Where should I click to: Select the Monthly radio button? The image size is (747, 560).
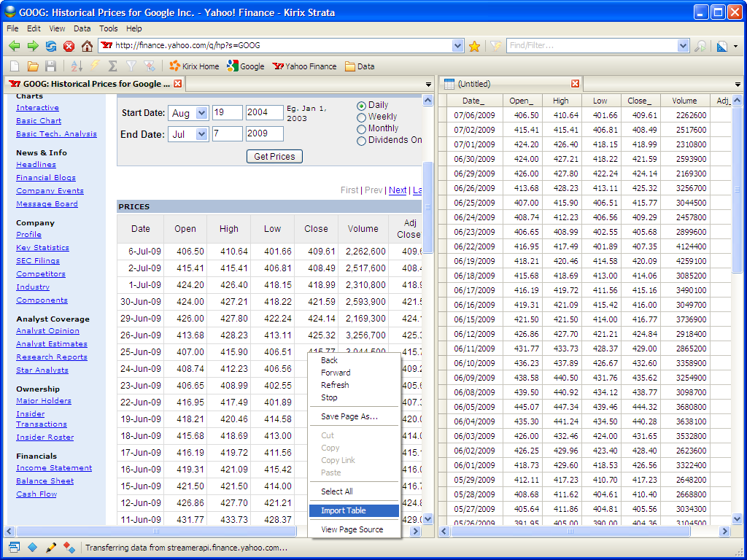point(361,129)
